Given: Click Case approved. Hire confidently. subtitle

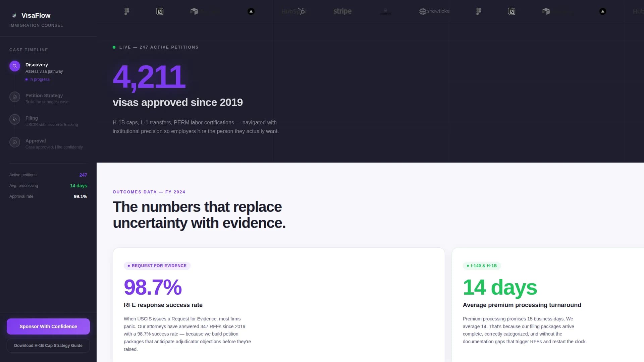Looking at the screenshot, I should tap(54, 147).
